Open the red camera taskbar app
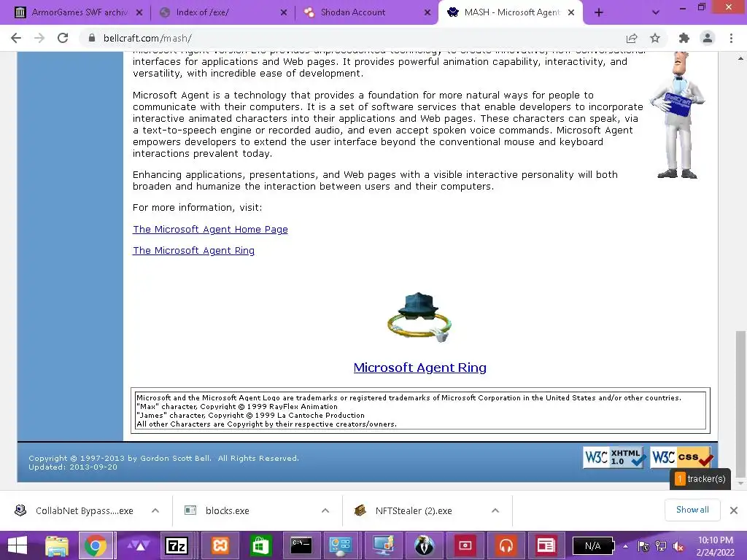The image size is (747, 560). pyautogui.click(x=465, y=545)
